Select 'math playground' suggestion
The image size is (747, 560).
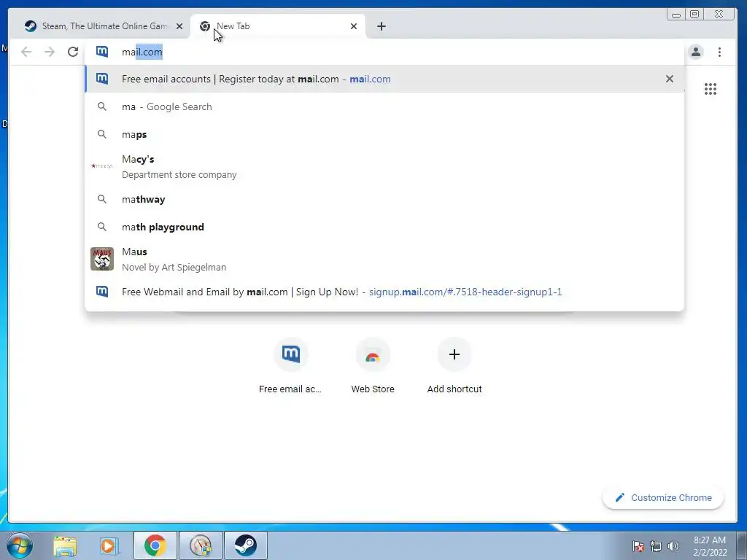(384, 227)
